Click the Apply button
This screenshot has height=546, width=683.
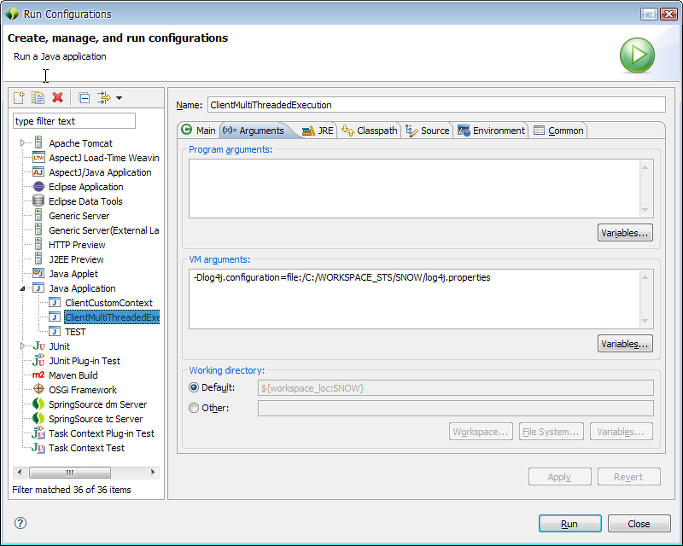click(x=560, y=477)
